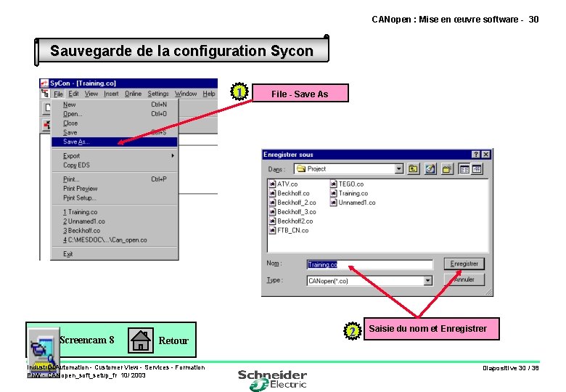Switch to list view icon
566x392 pixels.
point(464,169)
